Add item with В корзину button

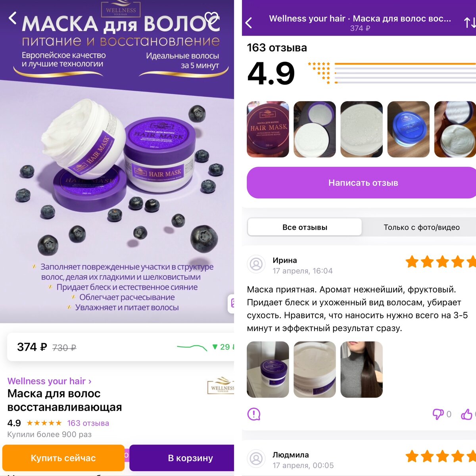point(182,458)
